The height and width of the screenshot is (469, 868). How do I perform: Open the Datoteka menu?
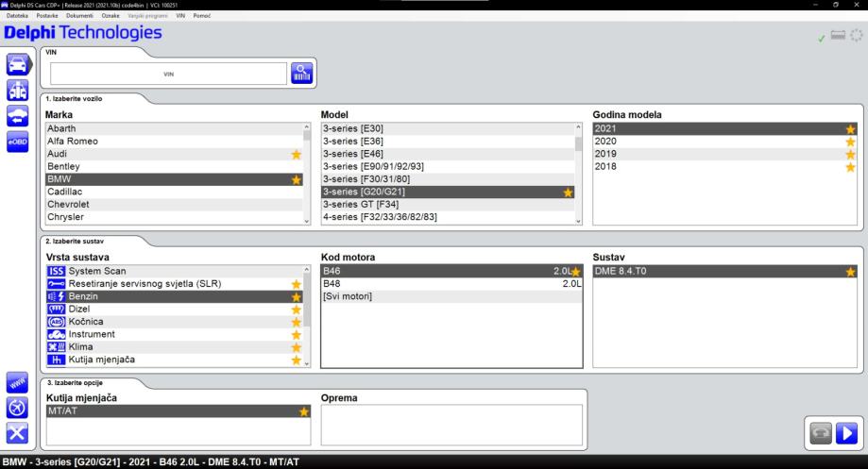pos(17,15)
